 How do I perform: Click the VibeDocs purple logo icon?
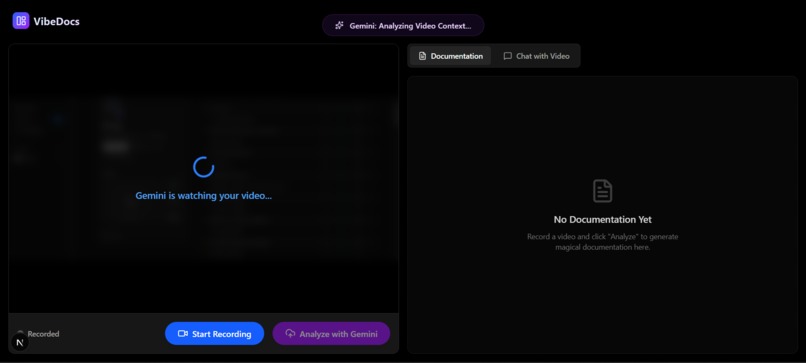pos(21,21)
